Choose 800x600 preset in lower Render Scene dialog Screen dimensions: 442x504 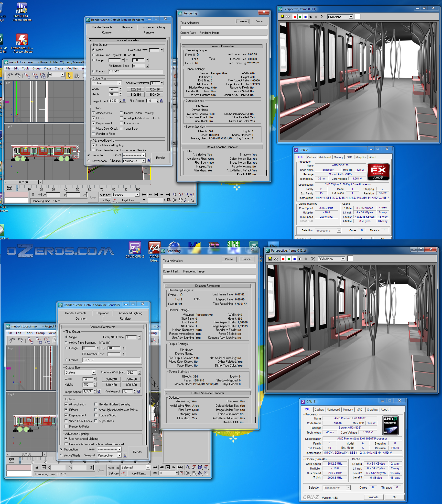[131, 385]
